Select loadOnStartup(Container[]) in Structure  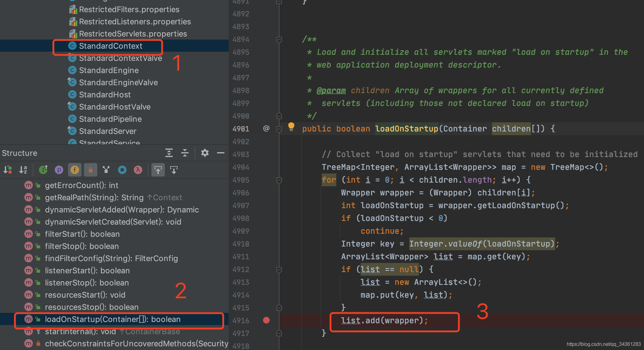113,319
